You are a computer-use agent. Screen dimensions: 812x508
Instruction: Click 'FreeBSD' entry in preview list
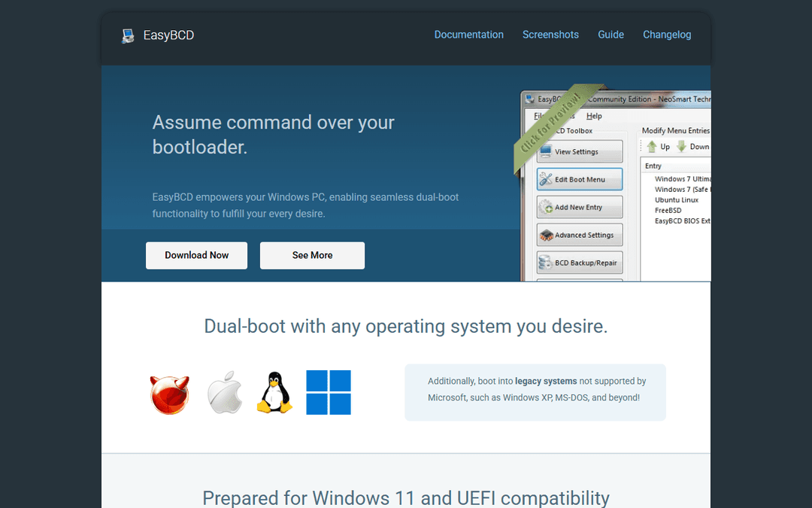(x=668, y=211)
